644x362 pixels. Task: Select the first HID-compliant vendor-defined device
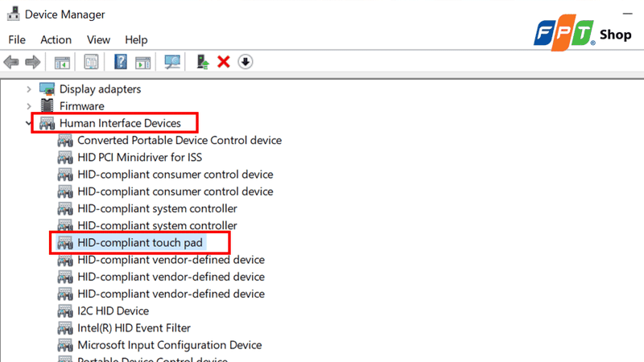point(171,260)
